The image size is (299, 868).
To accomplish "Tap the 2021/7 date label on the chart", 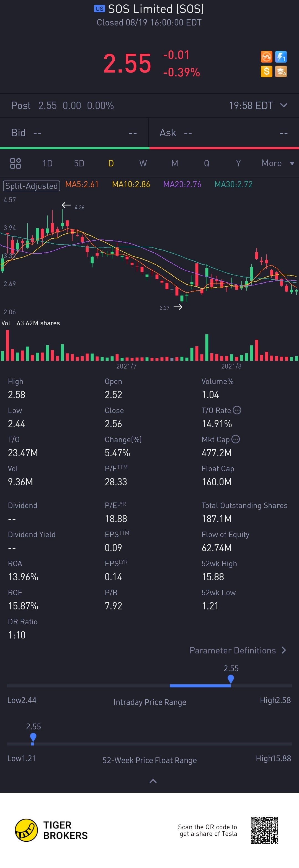I will [127, 366].
